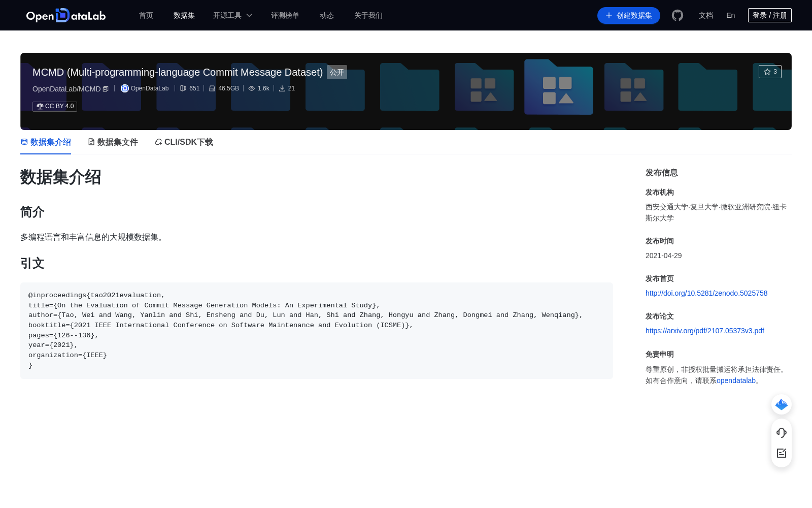The image size is (812, 508).
Task: Click the OpenDataLab publisher name in the banner
Action: [150, 88]
